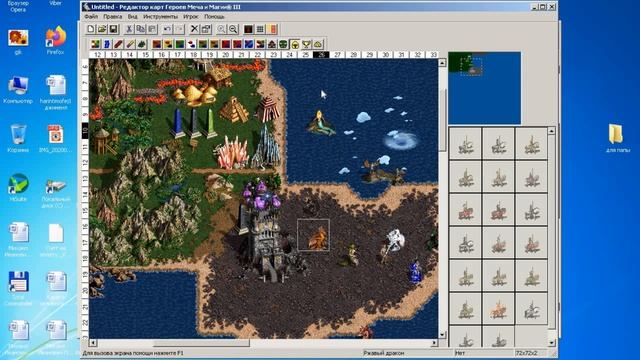Open the Вид menu
This screenshot has width=640, height=360.
(132, 17)
